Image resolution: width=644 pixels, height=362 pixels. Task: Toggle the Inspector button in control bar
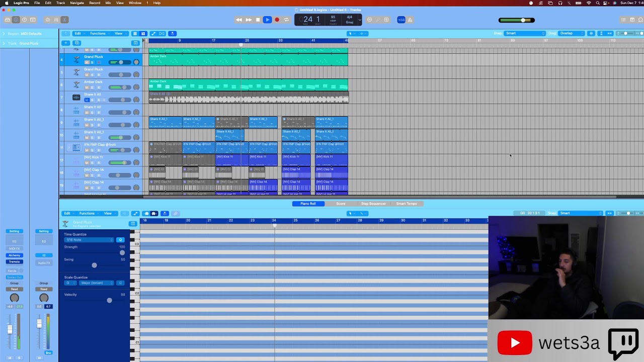click(x=16, y=20)
